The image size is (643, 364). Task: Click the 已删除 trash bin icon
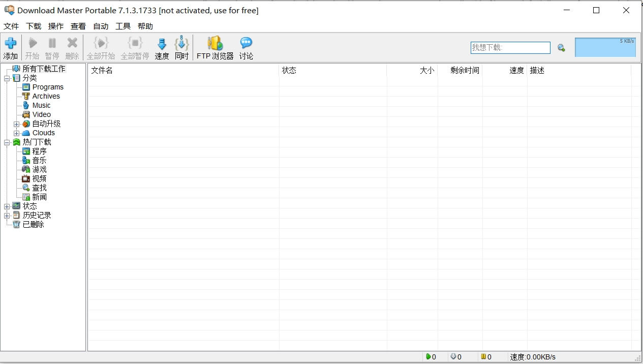[16, 224]
